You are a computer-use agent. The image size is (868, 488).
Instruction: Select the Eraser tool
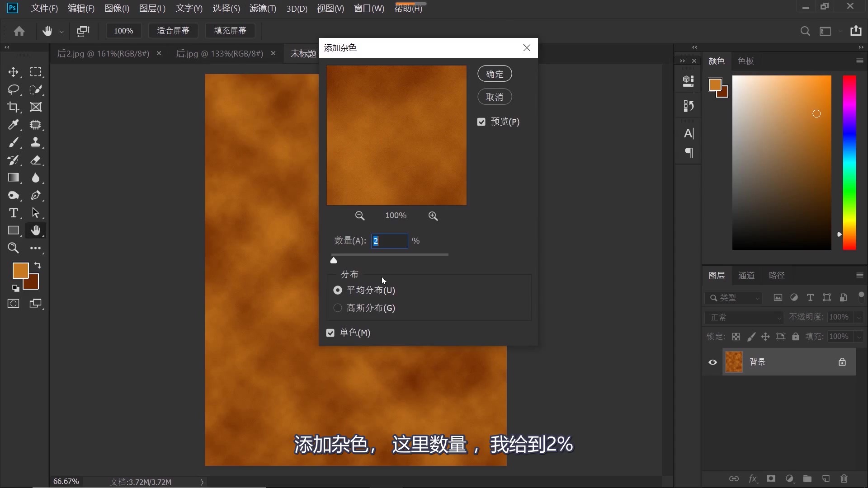[37, 160]
